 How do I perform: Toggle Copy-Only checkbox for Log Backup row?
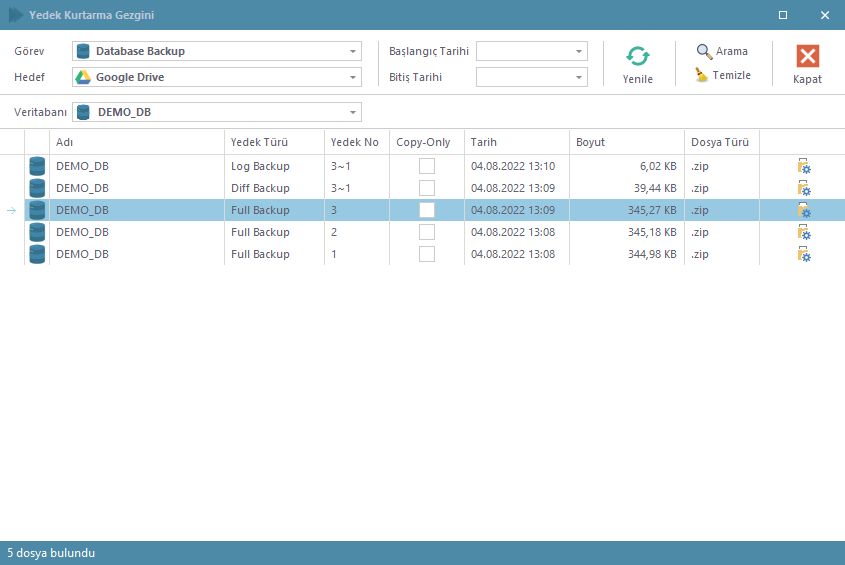427,166
